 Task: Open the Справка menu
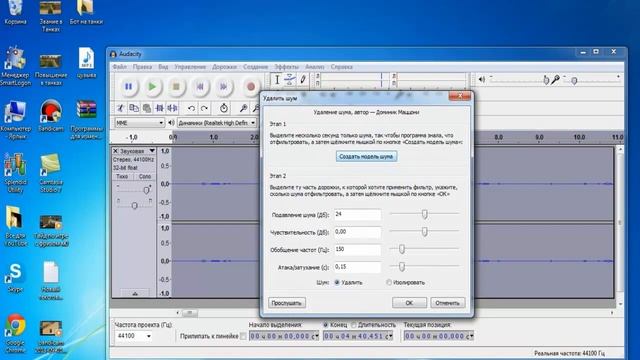pyautogui.click(x=342, y=67)
